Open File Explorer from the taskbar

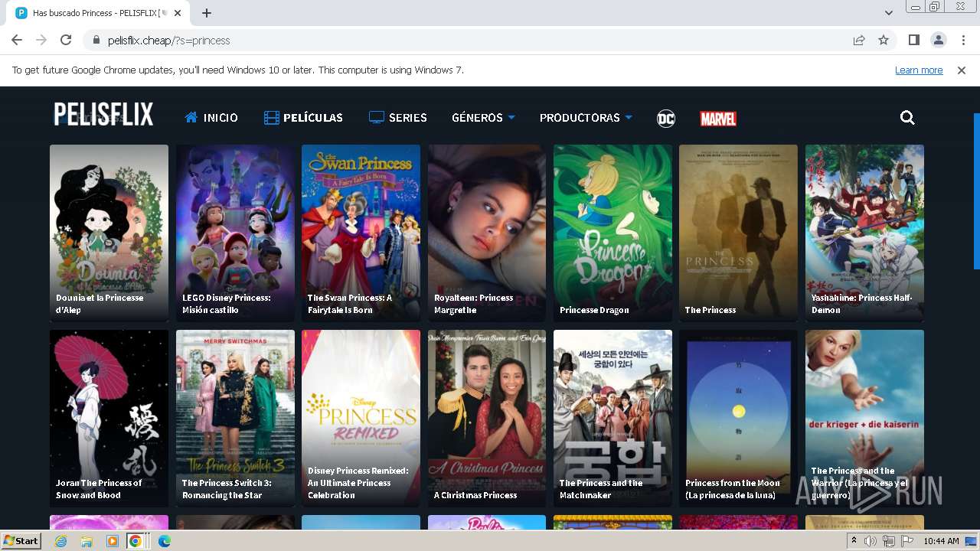coord(87,541)
